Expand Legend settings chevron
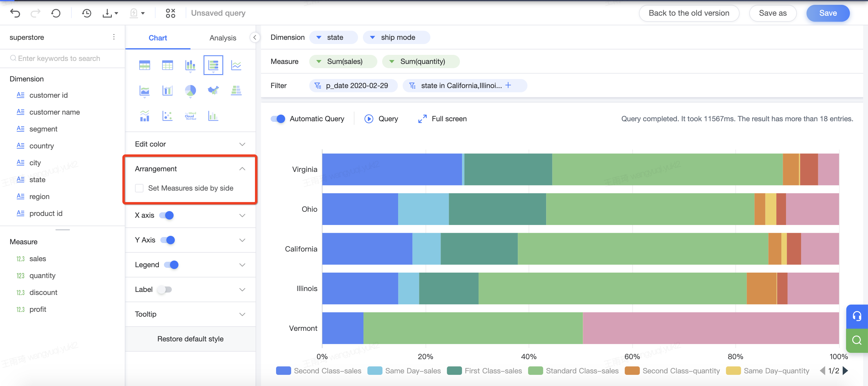The image size is (868, 386). (x=242, y=265)
